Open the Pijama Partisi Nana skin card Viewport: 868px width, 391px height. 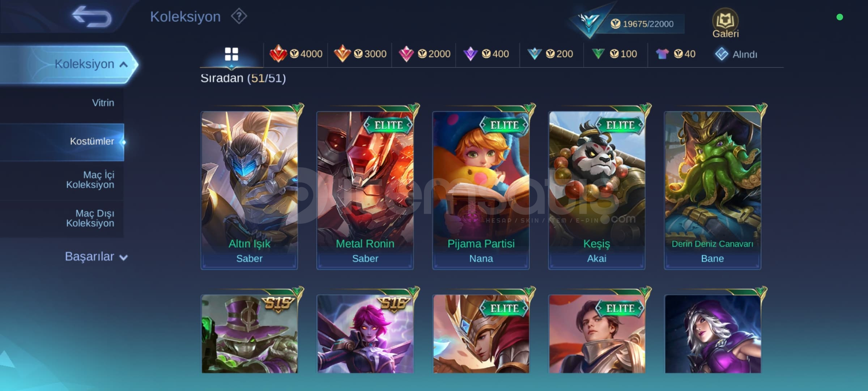pyautogui.click(x=481, y=190)
